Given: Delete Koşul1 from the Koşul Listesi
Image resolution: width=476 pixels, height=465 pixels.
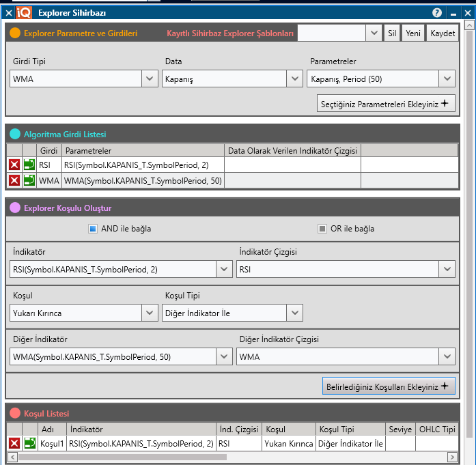Looking at the screenshot, I should [14, 444].
